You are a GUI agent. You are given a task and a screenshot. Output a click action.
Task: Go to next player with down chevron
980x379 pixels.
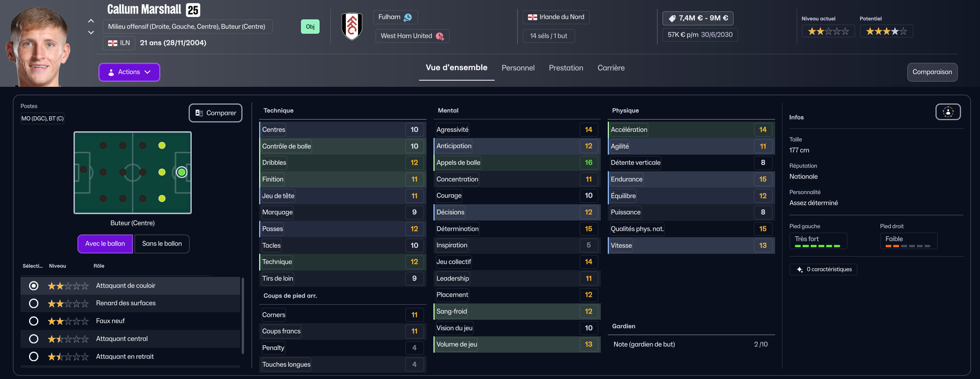coord(91,33)
